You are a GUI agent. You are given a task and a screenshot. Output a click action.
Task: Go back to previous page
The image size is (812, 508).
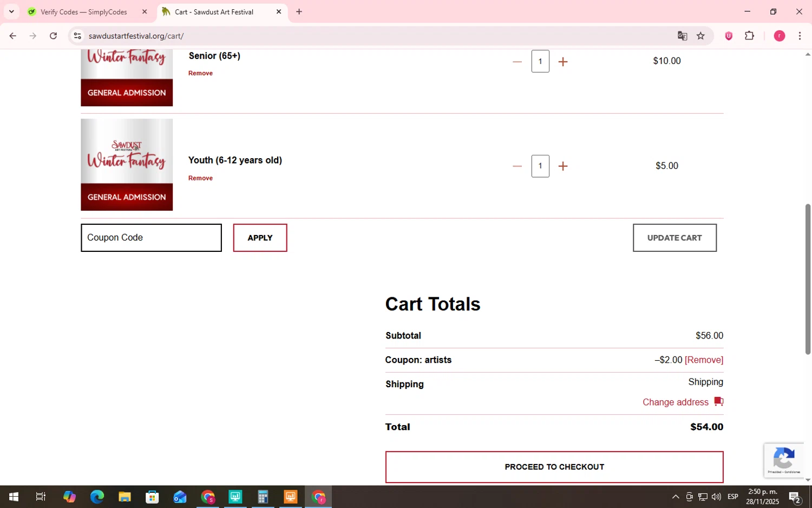click(x=12, y=36)
